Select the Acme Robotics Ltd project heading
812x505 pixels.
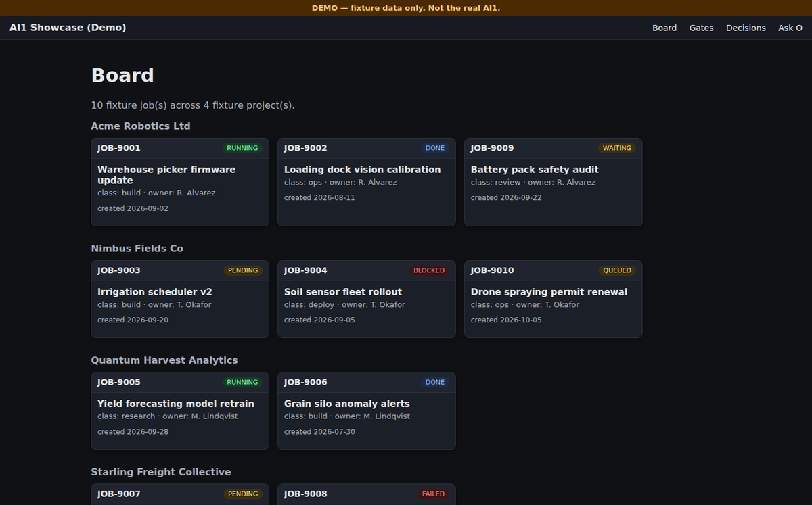tap(141, 126)
